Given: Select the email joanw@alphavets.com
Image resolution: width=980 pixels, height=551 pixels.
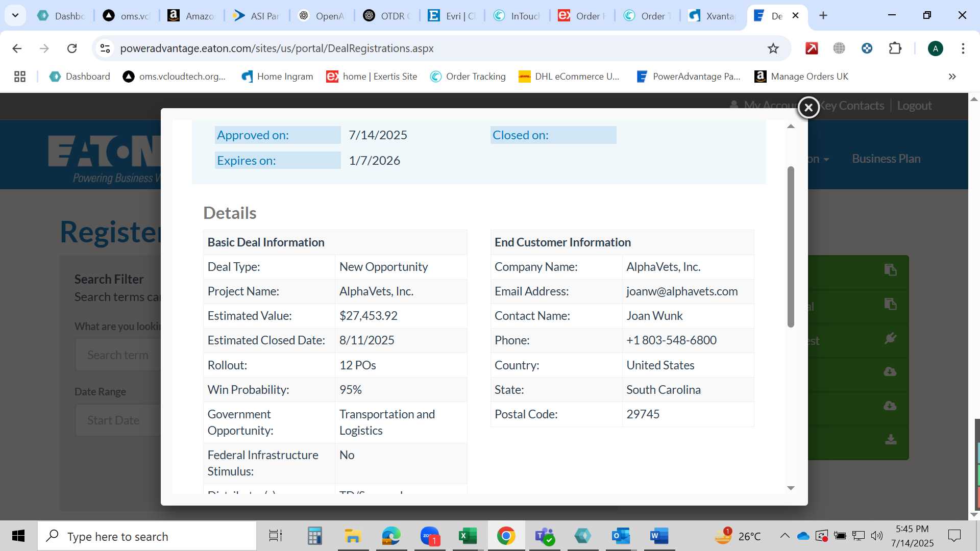Looking at the screenshot, I should (x=682, y=291).
